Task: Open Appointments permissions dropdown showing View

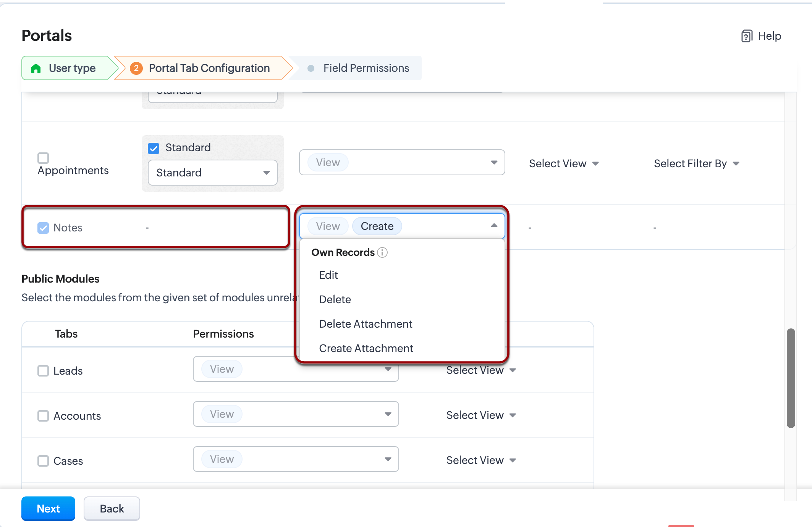Action: [x=402, y=162]
